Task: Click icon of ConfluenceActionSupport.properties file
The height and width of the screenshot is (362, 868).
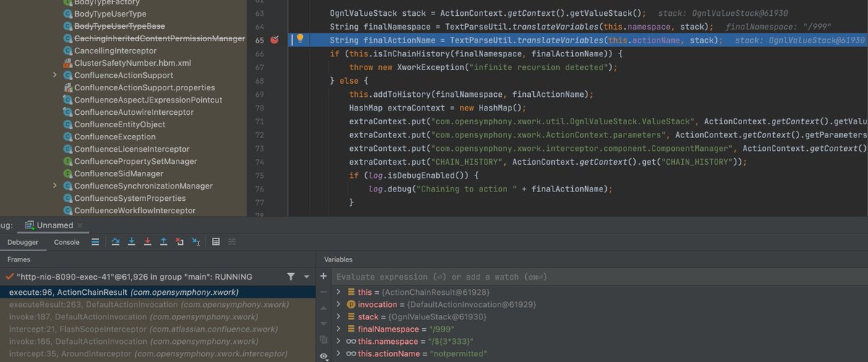Action: (x=67, y=88)
